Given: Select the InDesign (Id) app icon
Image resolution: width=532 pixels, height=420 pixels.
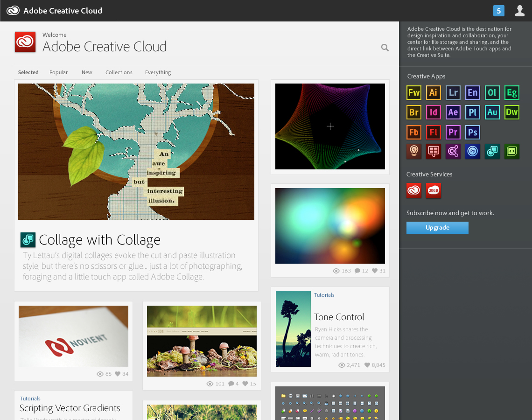Looking at the screenshot, I should 433,112.
